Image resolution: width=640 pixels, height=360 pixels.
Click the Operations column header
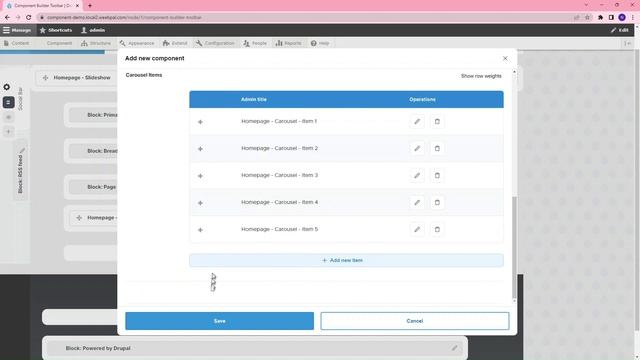click(x=422, y=100)
